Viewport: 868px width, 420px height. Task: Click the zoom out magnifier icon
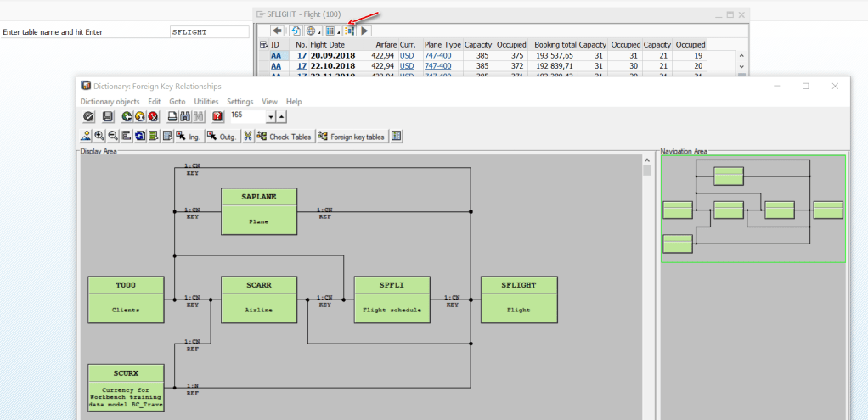[112, 136]
